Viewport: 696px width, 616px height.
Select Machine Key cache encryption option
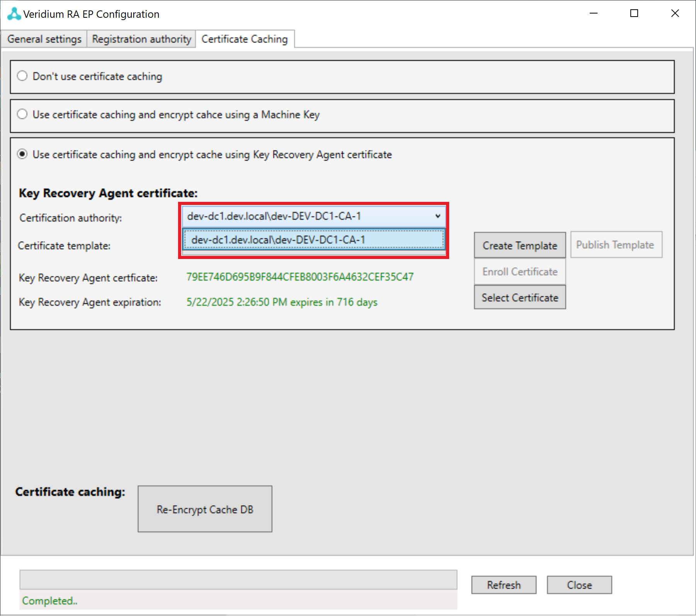point(22,114)
